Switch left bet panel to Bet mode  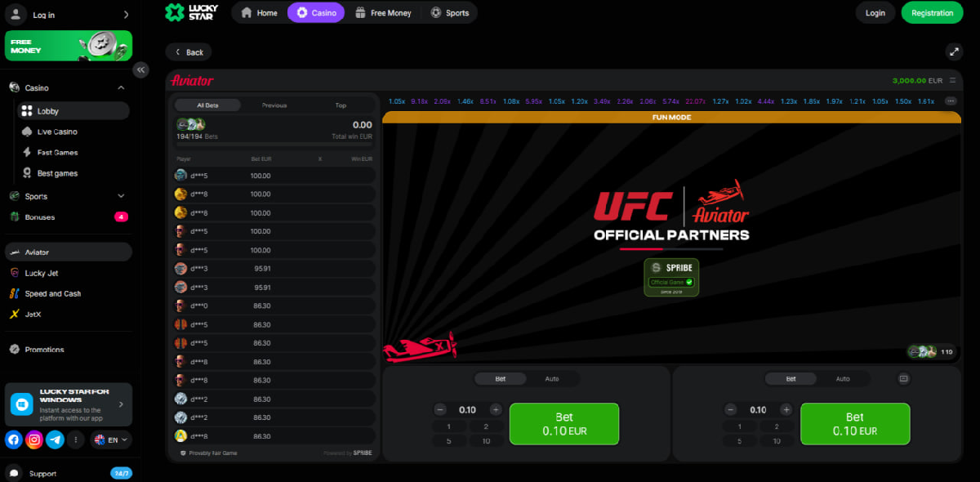point(501,379)
